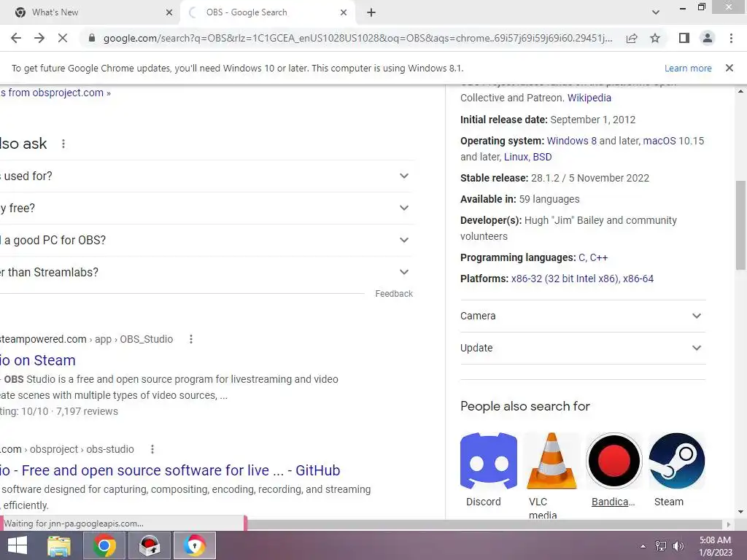This screenshot has height=560, width=747.
Task: Switch to Google Chrome in taskbar
Action: pos(104,545)
